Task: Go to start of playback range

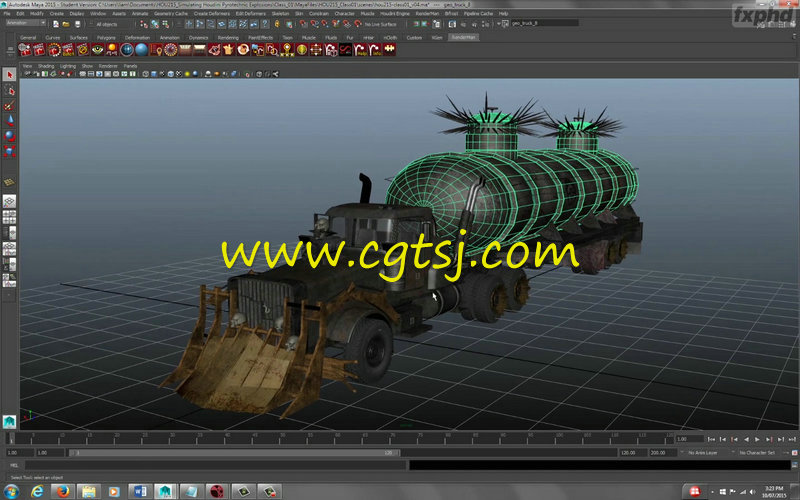Action: pos(711,439)
